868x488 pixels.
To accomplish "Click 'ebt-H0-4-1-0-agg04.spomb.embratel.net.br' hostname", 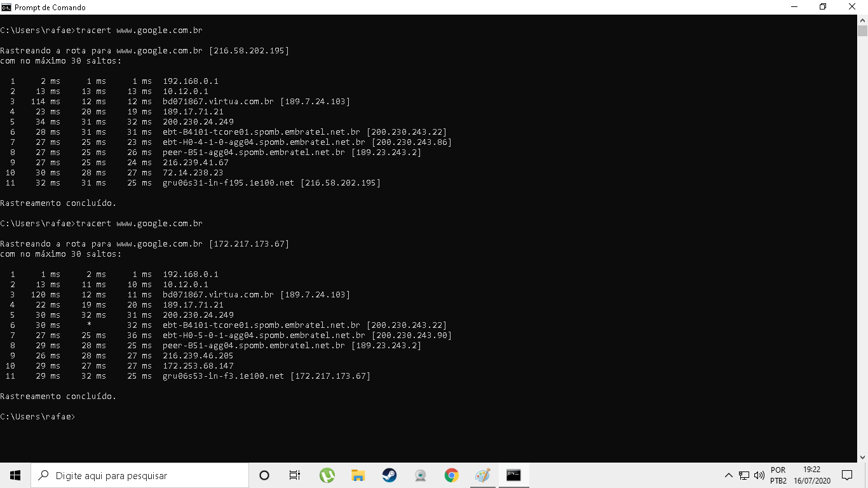I will 264,142.
